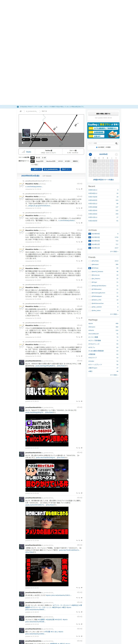Toggle Mentionを除く filter
The image size is (138, 644).
pyautogui.click(x=51, y=161)
